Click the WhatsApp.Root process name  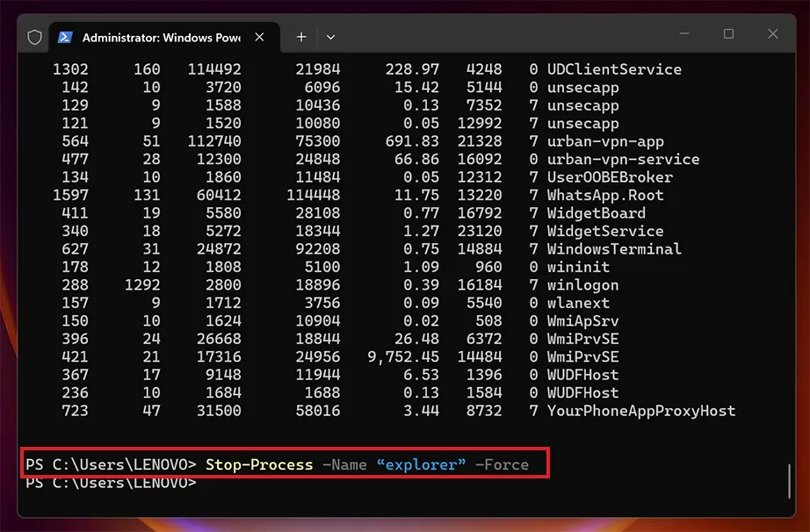coord(605,195)
